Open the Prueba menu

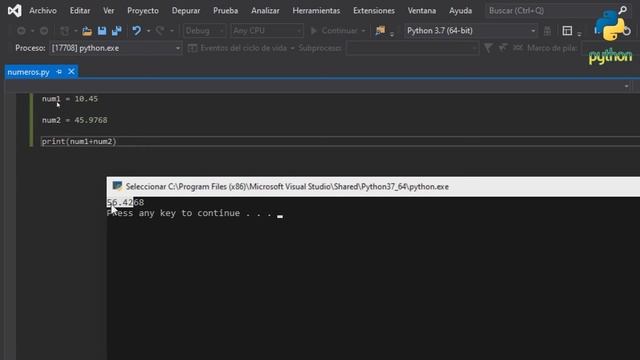pyautogui.click(x=225, y=11)
